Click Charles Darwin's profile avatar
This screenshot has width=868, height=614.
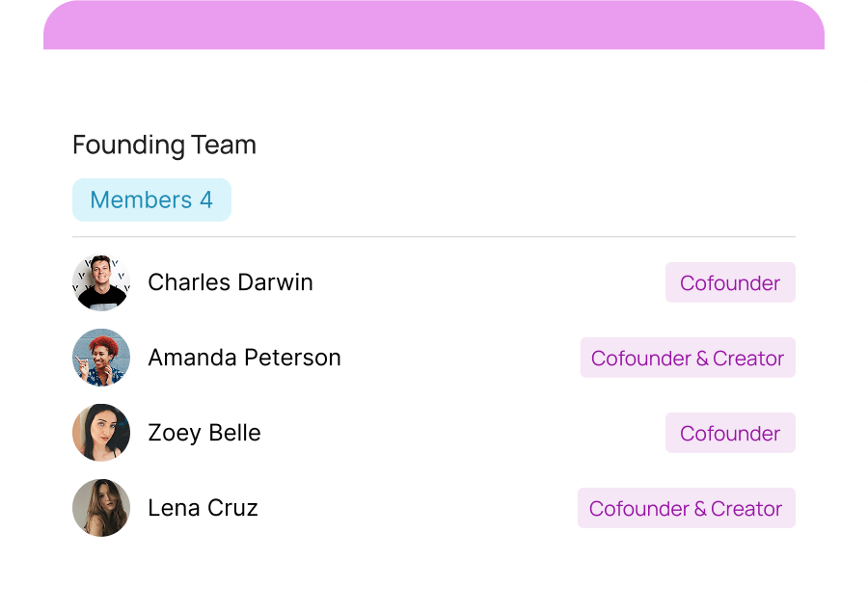pyautogui.click(x=101, y=282)
